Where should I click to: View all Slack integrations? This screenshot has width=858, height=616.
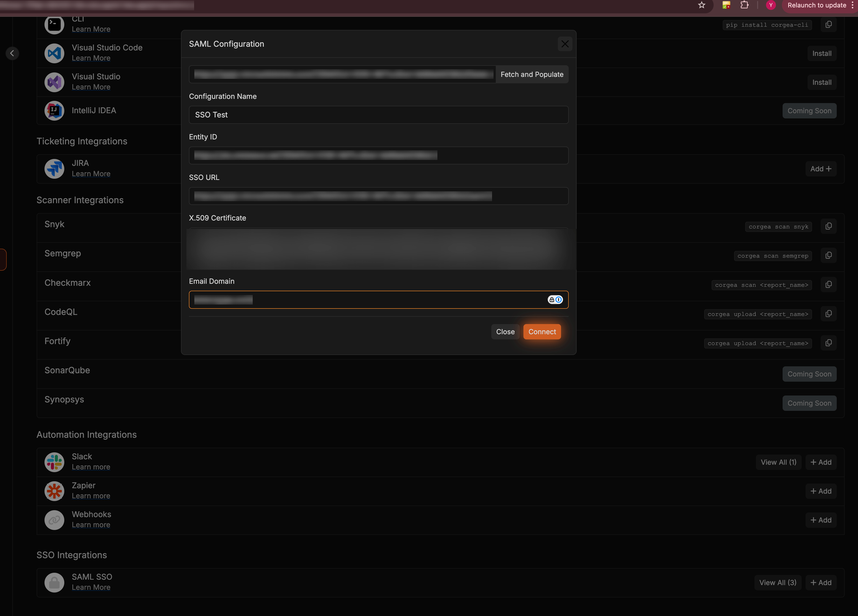tap(779, 462)
